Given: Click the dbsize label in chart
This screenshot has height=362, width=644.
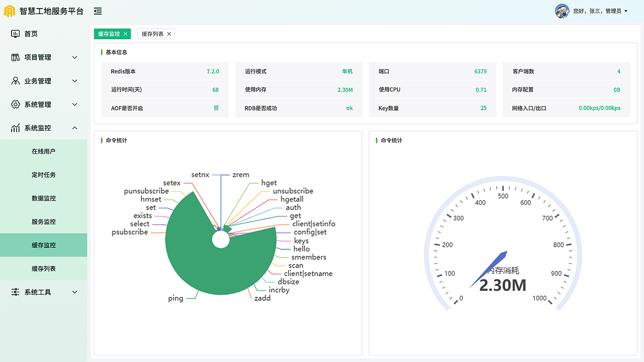Looking at the screenshot, I should pos(288,282).
